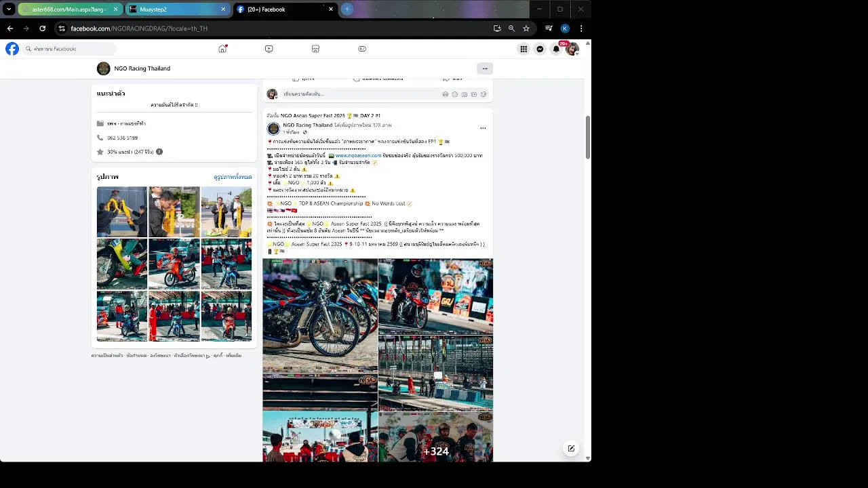Screen dimensions: 868x488
Task: Open NGO Racing Thailand post author name
Action: coord(308,125)
